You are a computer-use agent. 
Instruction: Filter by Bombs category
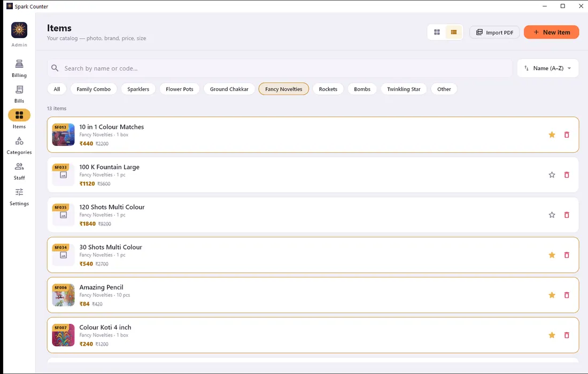[x=362, y=89]
